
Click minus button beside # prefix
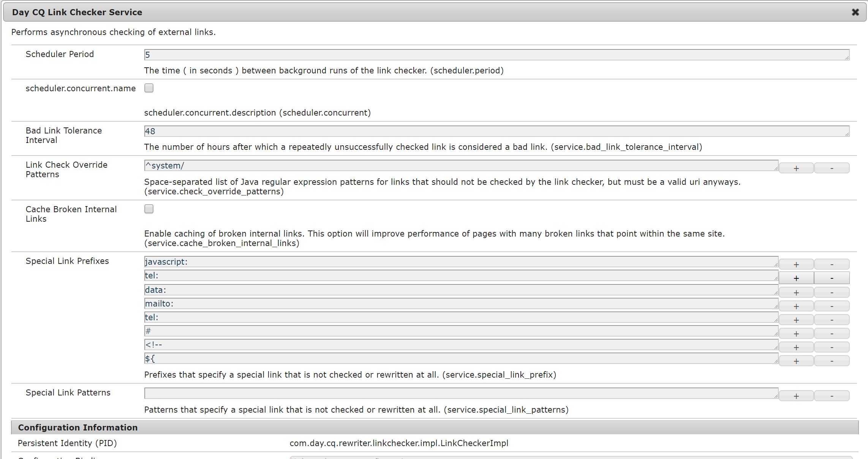coord(832,334)
